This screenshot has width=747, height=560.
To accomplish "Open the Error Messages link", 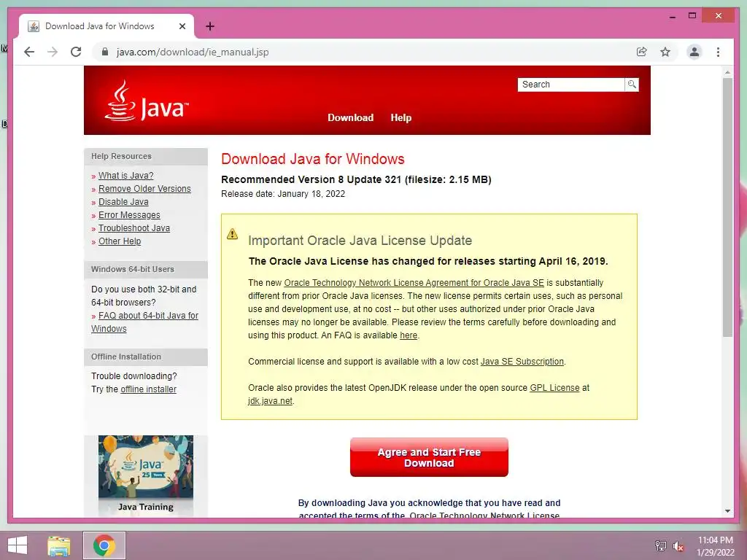I will tap(129, 215).
